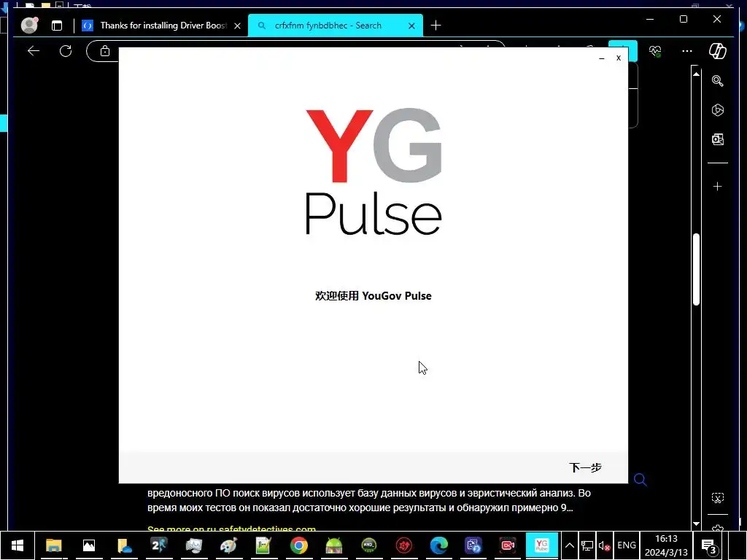Viewport: 747px width, 560px height.
Task: Switch to Microsoft Edge in taskbar
Action: point(438,545)
